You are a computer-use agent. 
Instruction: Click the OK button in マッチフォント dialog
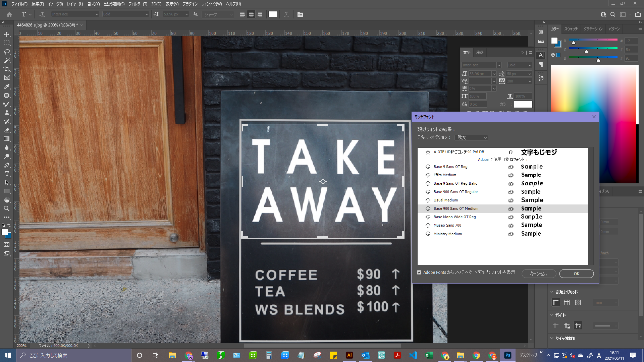pos(576,274)
